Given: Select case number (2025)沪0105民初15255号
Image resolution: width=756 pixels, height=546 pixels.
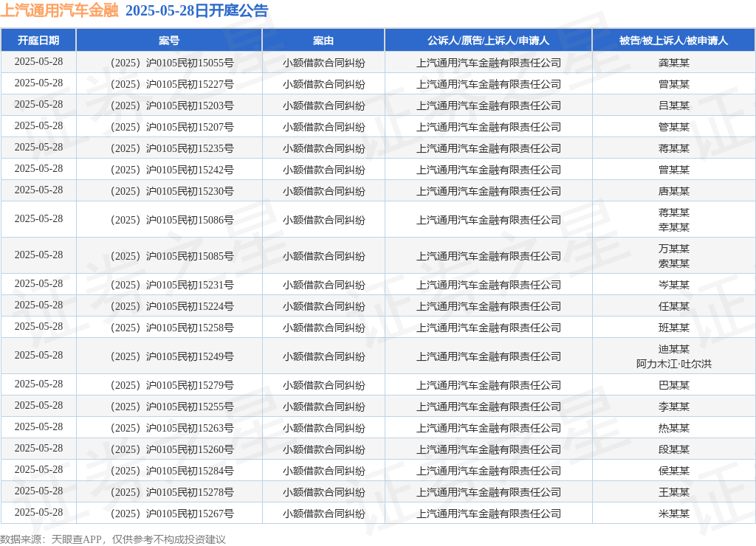Looking at the screenshot, I should 172,407.
